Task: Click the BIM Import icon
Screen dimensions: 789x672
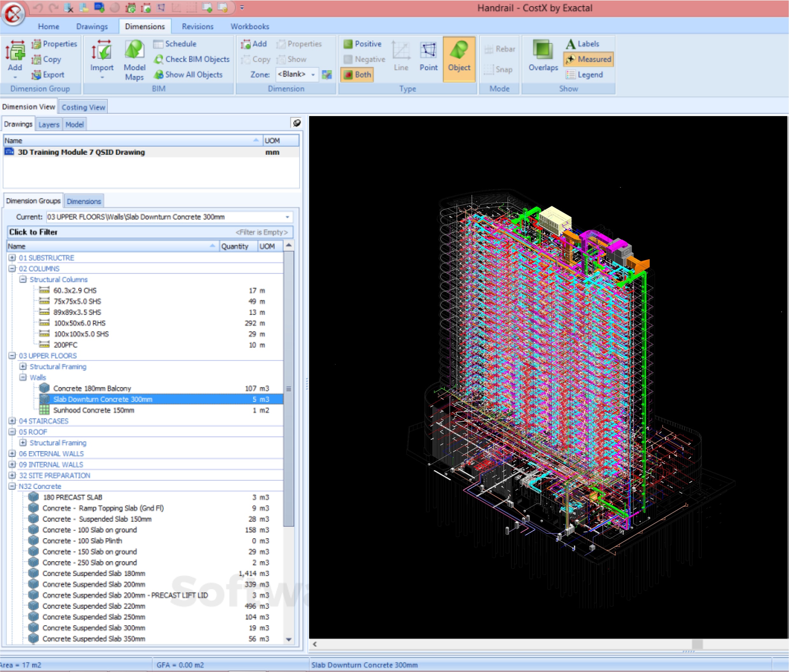Action: [x=102, y=51]
